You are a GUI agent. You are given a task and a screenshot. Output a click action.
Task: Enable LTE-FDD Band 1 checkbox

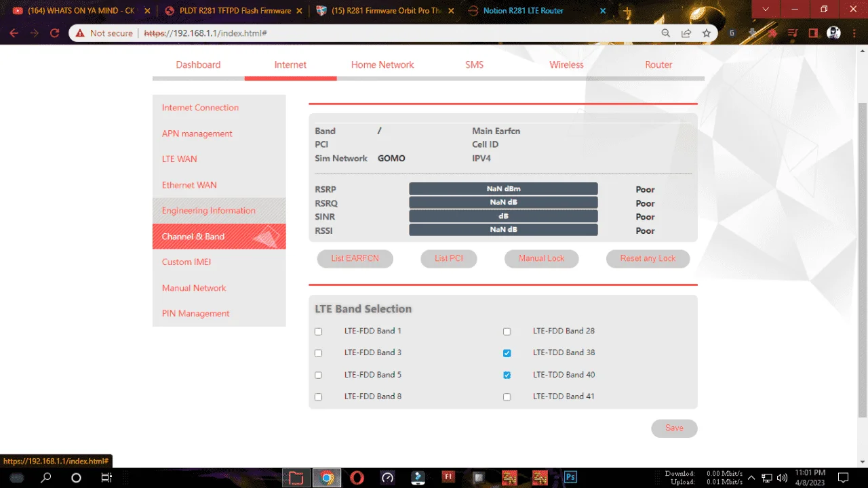[318, 331]
